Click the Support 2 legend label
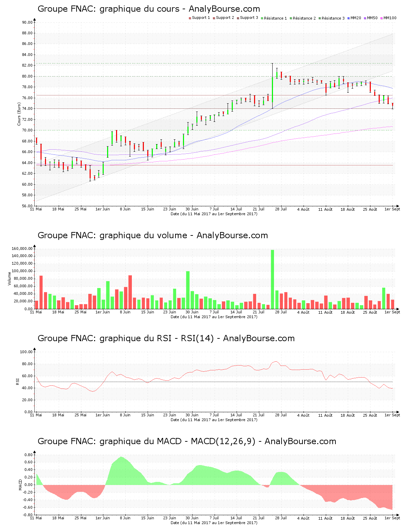Screen dimensions: 412x532 point(225,18)
